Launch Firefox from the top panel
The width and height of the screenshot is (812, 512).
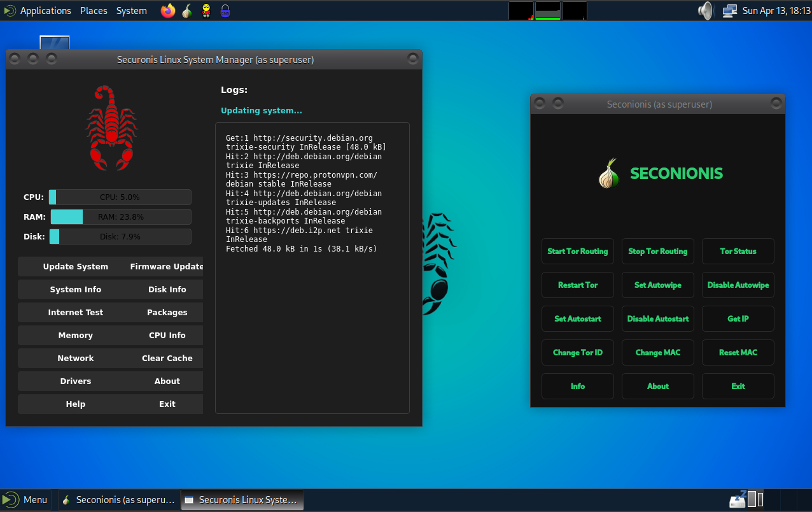point(168,11)
